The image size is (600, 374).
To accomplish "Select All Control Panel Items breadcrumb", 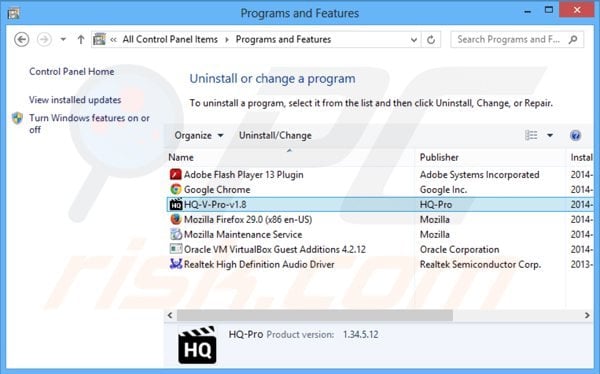I will 170,39.
